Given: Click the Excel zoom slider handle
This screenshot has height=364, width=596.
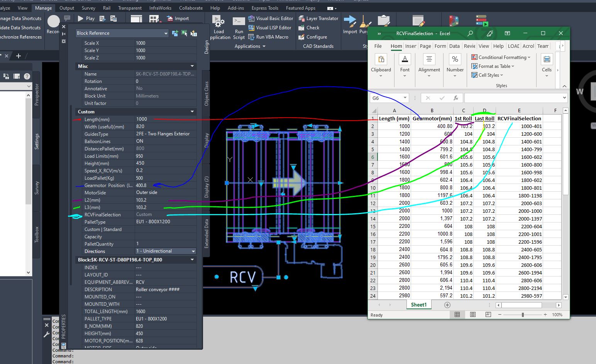Looking at the screenshot, I should point(523,315).
